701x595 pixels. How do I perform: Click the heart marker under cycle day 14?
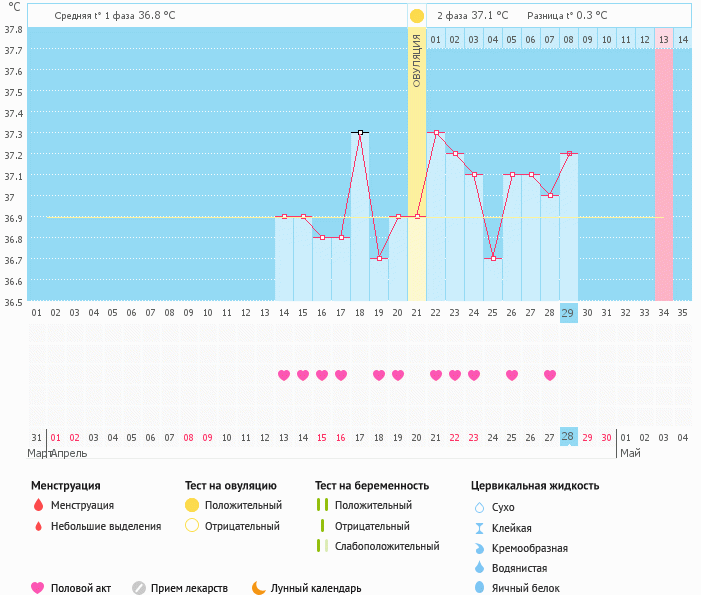click(x=284, y=375)
